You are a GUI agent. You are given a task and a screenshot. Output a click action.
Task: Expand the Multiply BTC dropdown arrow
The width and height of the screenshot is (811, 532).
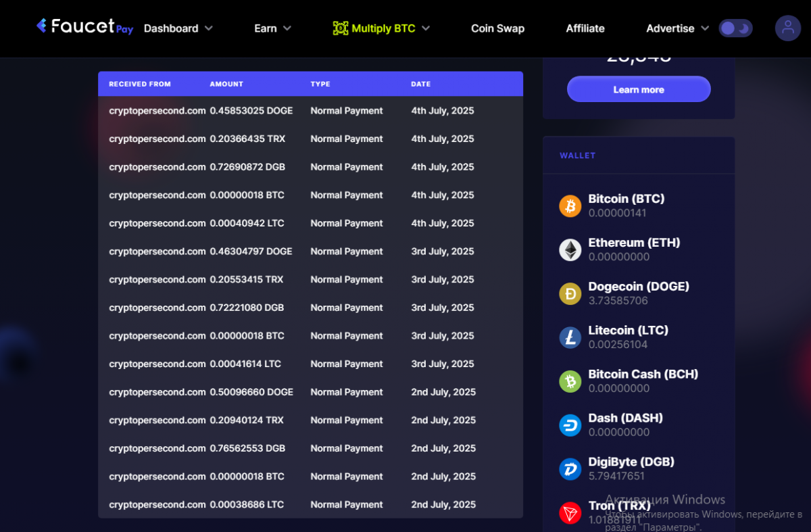click(x=426, y=28)
